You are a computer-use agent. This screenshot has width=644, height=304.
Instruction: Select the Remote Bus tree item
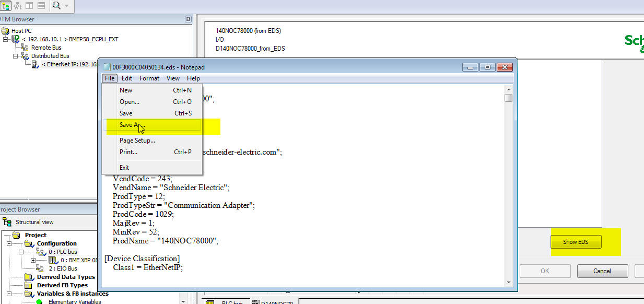(x=46, y=48)
